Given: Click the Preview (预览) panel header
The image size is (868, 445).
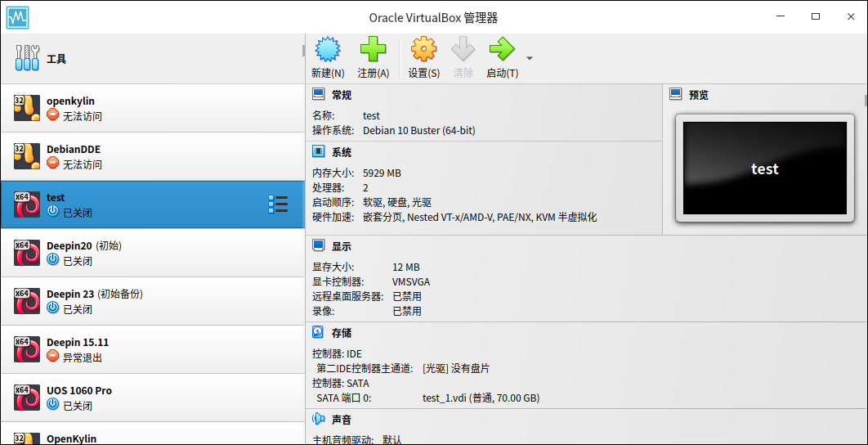Looking at the screenshot, I should coord(698,95).
